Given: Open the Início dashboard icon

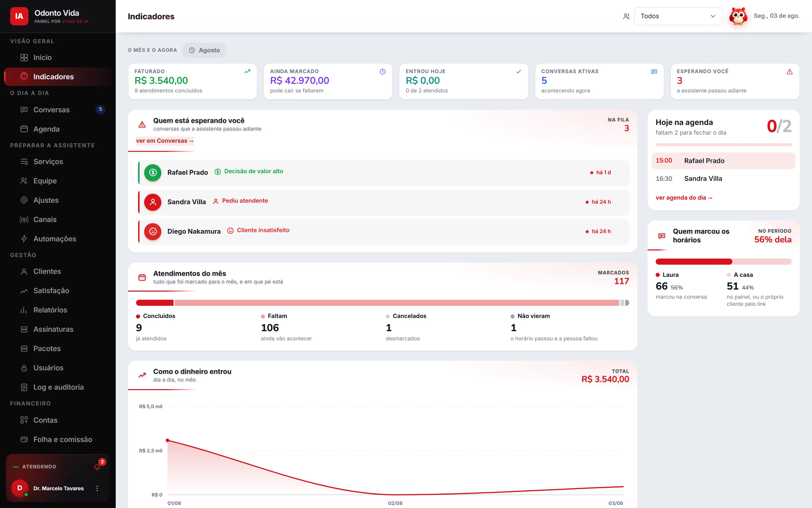Looking at the screenshot, I should pyautogui.click(x=24, y=57).
